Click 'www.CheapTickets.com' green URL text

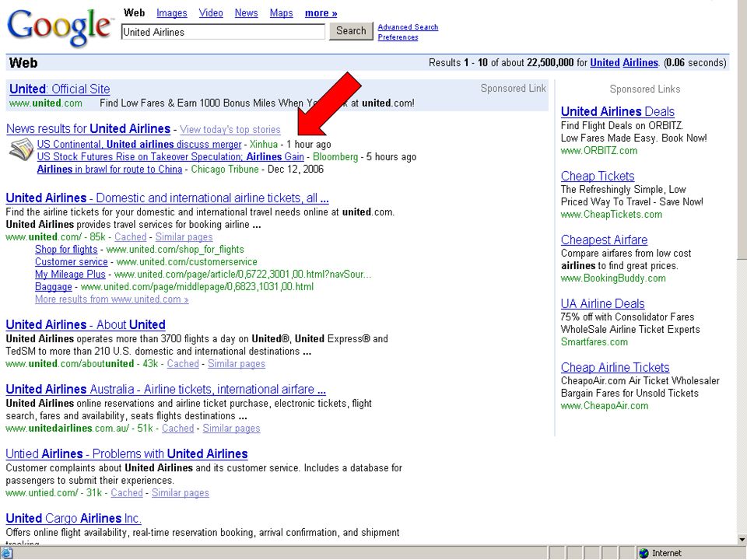(x=612, y=215)
